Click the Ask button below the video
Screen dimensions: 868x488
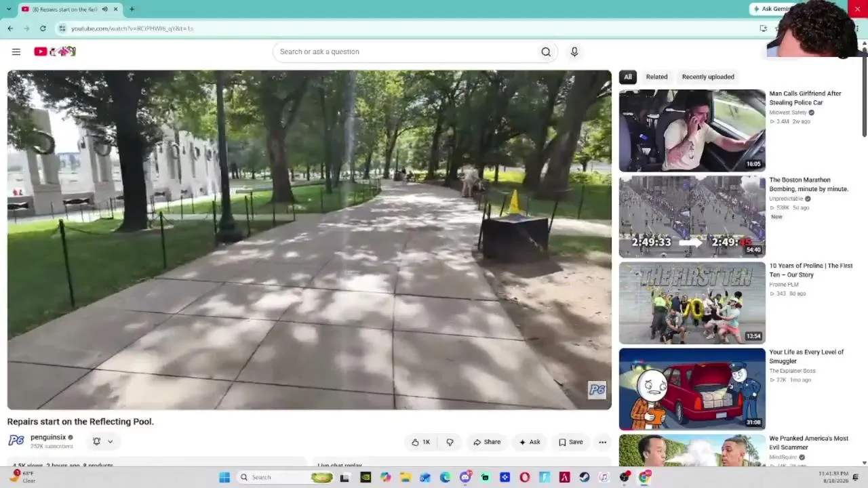pyautogui.click(x=530, y=442)
